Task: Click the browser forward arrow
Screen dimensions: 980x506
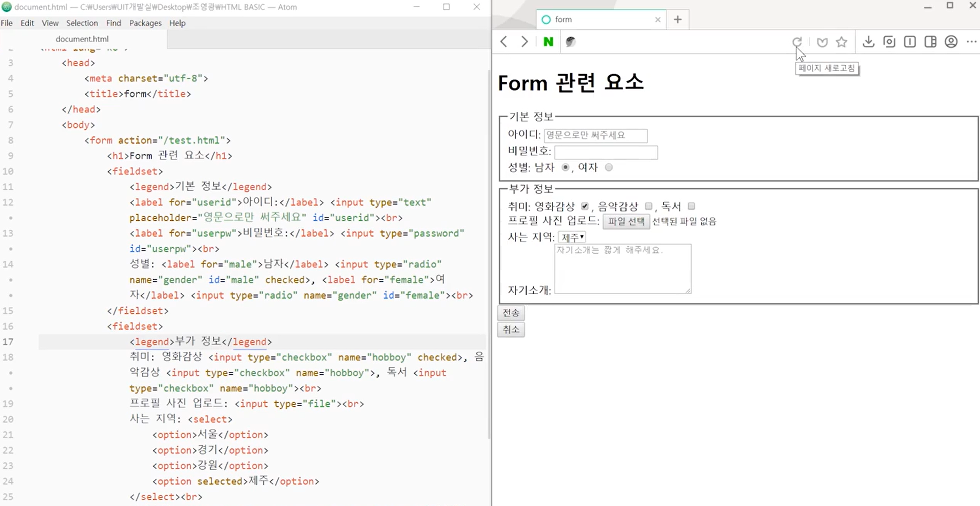Action: click(x=524, y=41)
